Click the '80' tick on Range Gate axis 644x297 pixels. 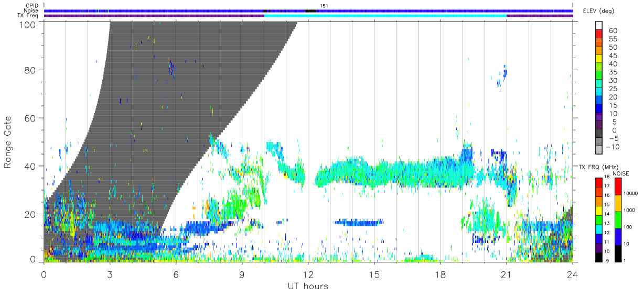31,70
